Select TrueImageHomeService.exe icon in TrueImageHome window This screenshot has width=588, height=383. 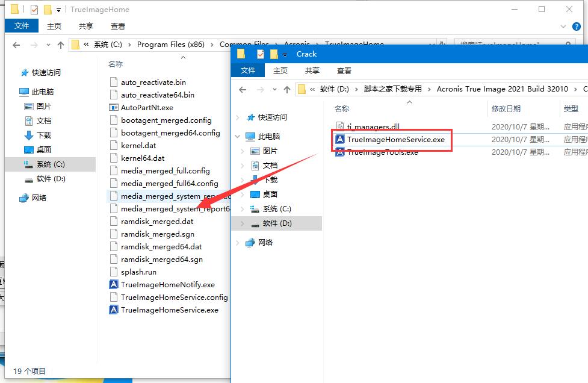click(114, 310)
